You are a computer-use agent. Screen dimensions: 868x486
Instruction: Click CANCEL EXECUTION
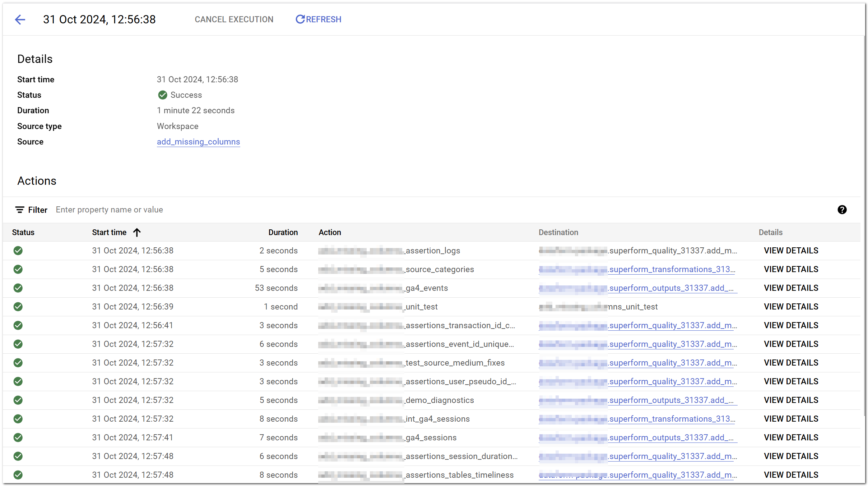coord(234,19)
